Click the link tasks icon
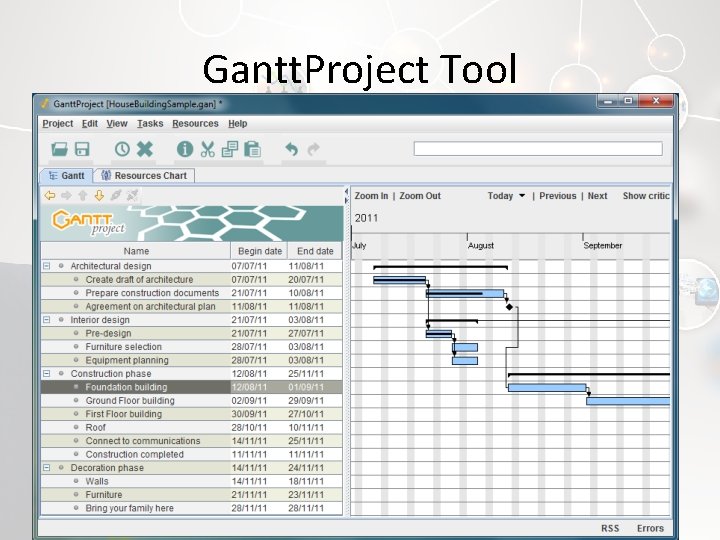 click(116, 196)
